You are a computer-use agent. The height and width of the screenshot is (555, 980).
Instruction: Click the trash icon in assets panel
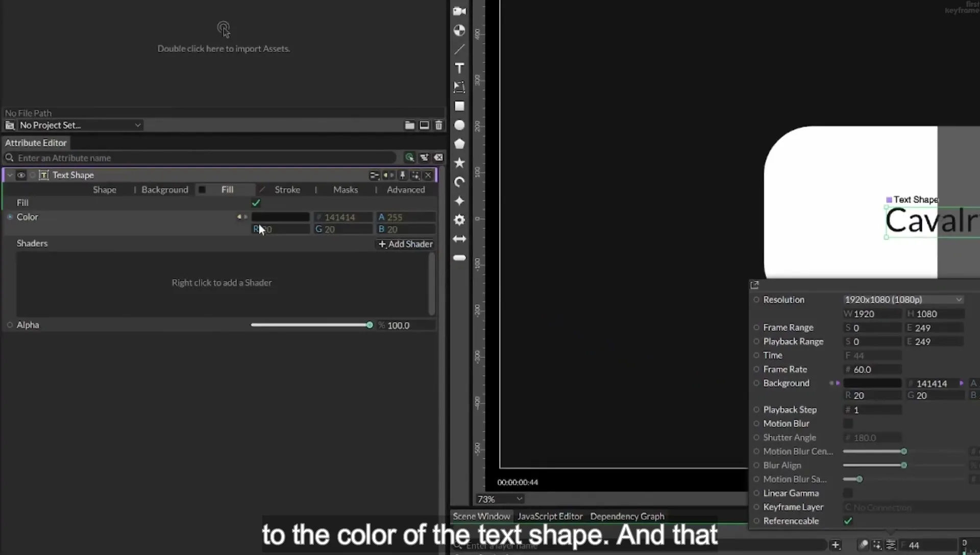[x=439, y=125]
